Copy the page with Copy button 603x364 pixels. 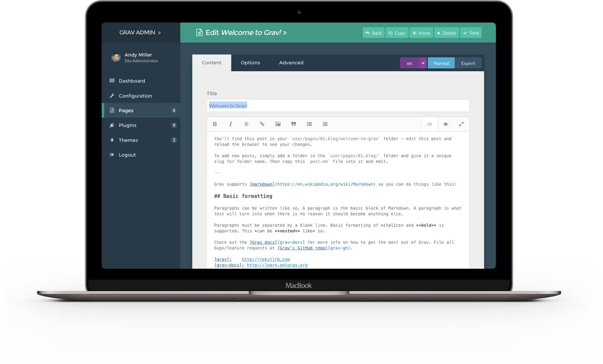(x=397, y=33)
